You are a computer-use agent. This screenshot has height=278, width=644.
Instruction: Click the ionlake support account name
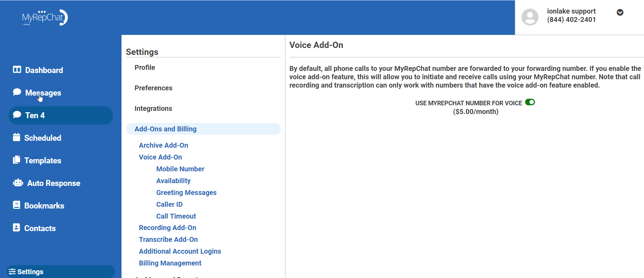571,11
